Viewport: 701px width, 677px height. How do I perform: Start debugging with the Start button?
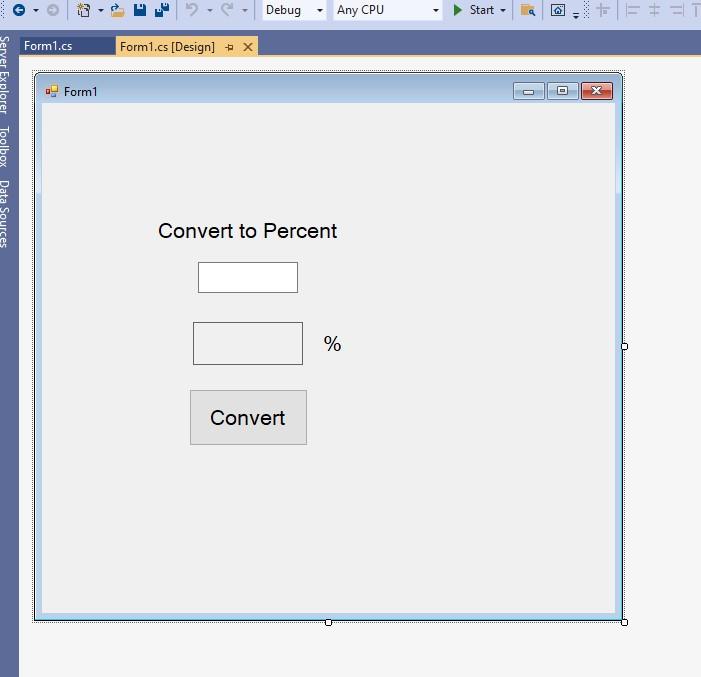pyautogui.click(x=473, y=10)
